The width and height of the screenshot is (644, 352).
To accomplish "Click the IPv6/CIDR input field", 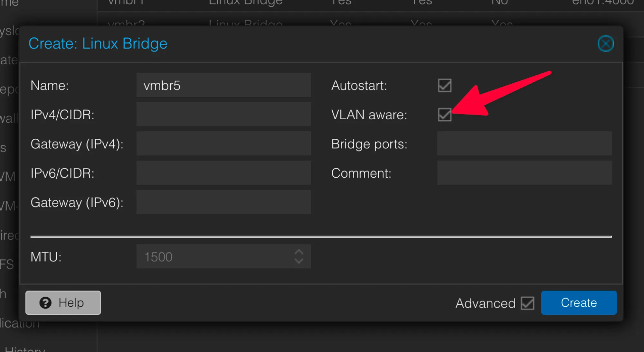I will coord(223,173).
